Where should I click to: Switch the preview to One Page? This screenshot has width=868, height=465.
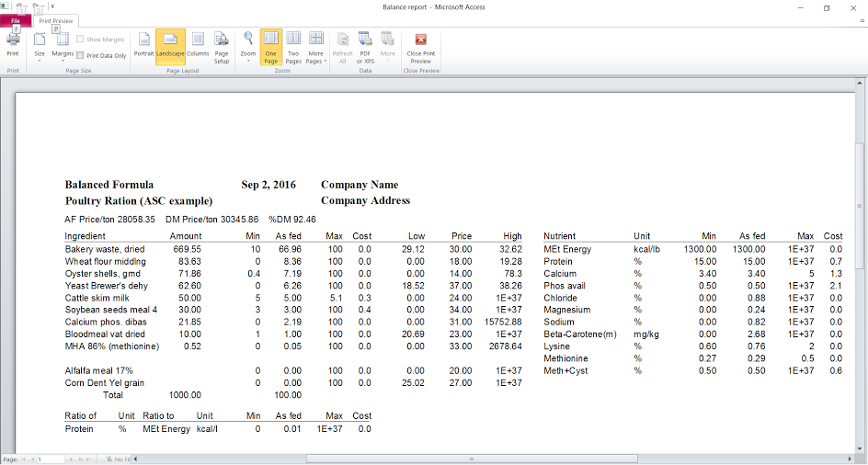pyautogui.click(x=270, y=47)
